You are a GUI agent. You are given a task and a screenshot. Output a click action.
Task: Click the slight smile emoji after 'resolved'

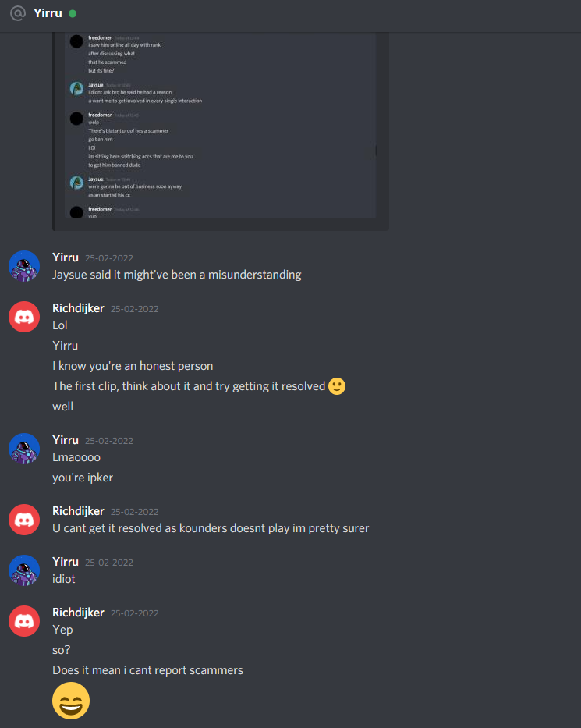tap(337, 386)
